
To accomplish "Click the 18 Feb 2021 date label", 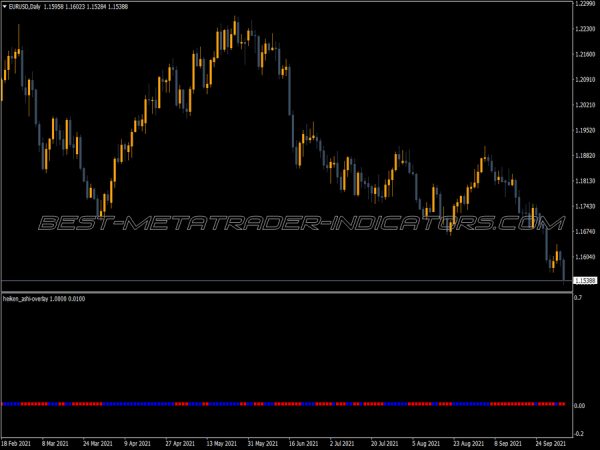I will click(x=16, y=443).
